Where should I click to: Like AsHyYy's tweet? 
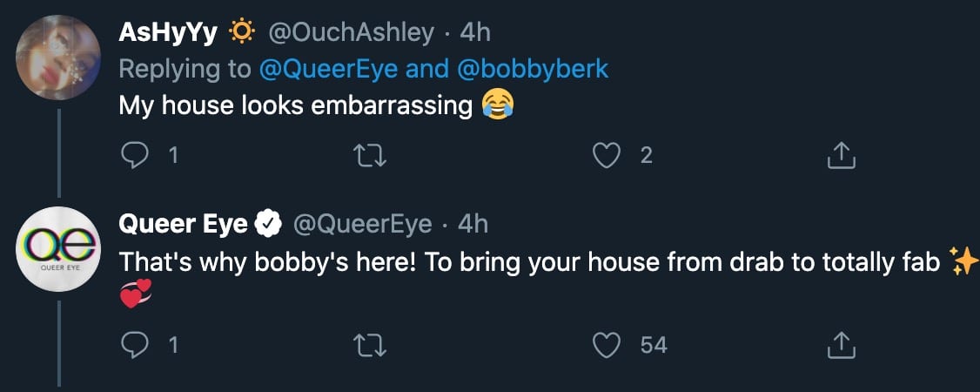(606, 156)
